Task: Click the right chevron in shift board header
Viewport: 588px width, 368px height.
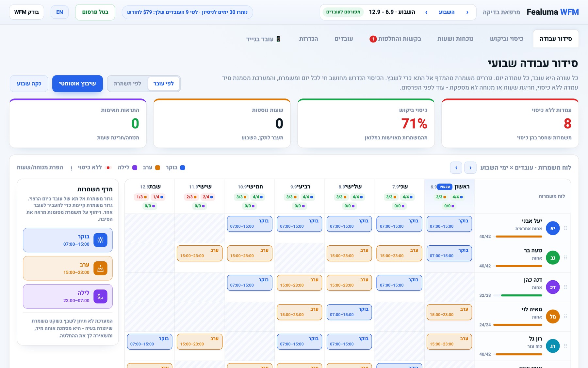Action: pyautogui.click(x=470, y=167)
